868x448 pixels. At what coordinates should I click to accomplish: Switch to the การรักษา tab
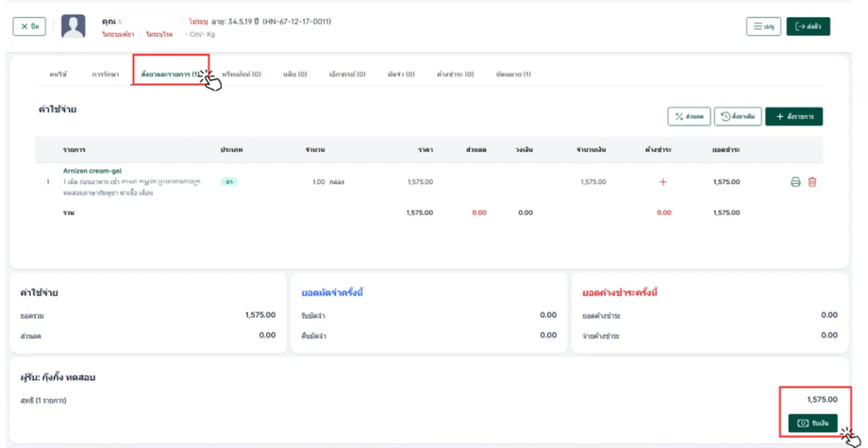coord(105,75)
